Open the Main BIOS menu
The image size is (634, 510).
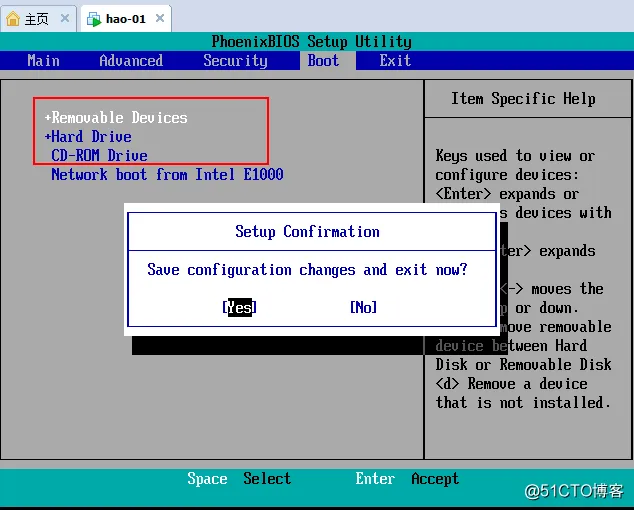point(43,61)
